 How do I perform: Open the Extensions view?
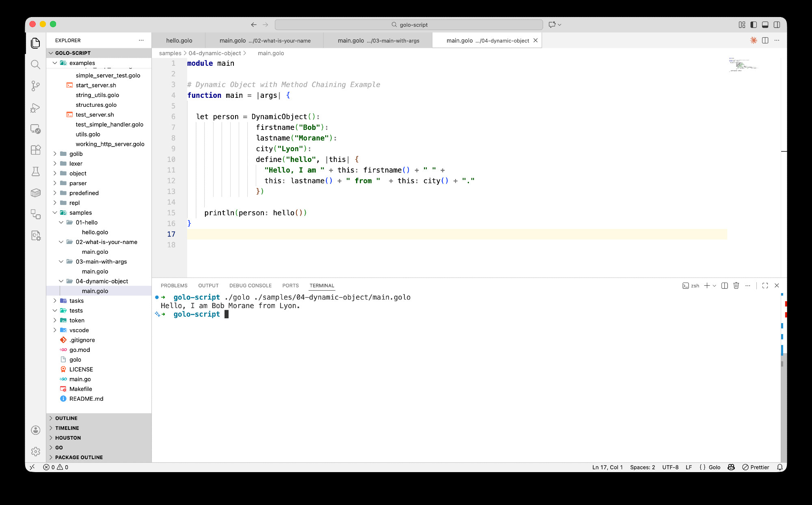[36, 150]
